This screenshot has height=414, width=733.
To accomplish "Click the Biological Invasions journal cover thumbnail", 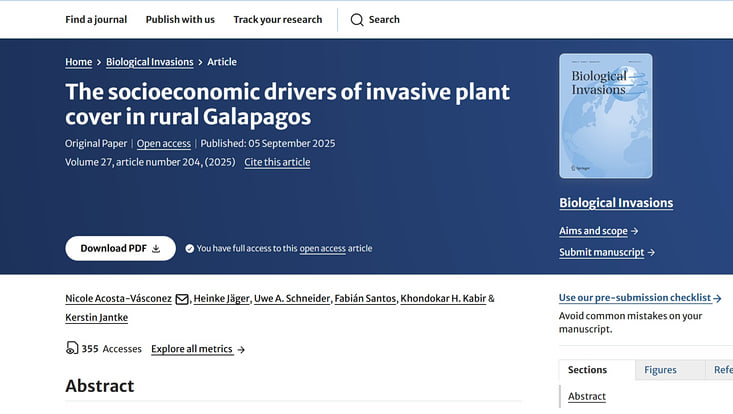I will point(605,115).
